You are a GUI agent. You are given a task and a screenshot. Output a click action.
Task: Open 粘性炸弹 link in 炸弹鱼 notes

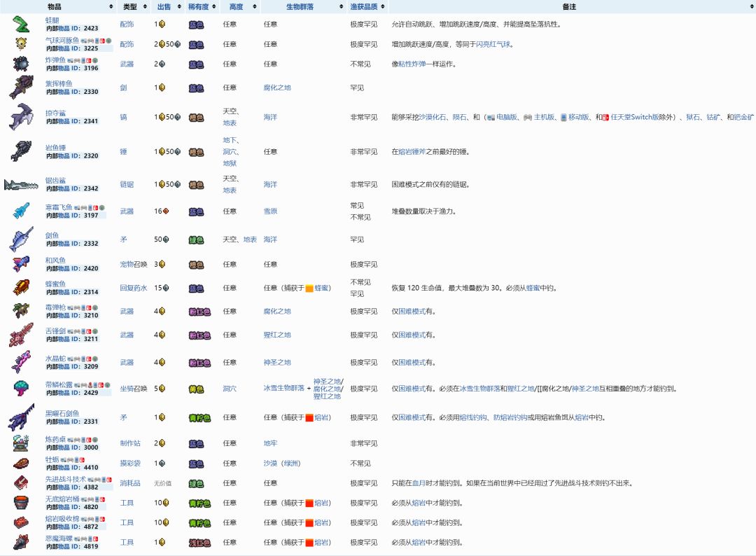point(412,64)
